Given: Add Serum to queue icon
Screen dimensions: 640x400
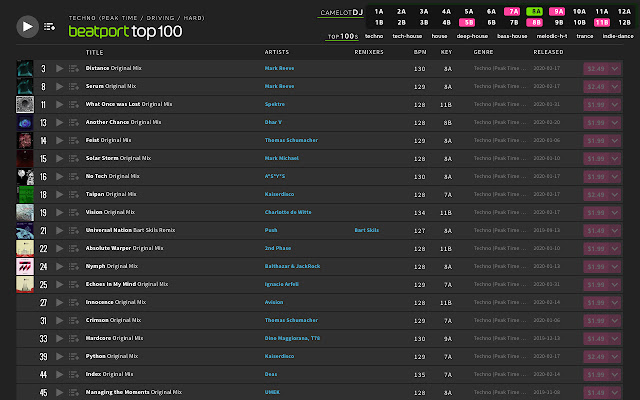Looking at the screenshot, I should 73,87.
